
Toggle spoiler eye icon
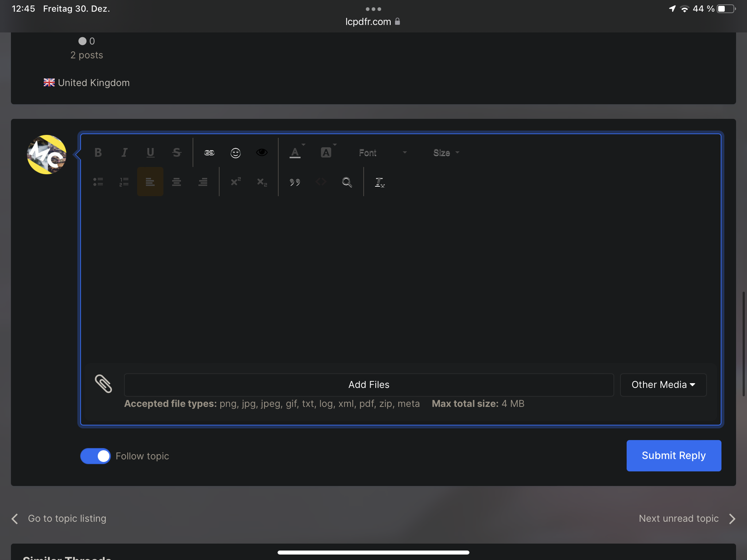(262, 152)
